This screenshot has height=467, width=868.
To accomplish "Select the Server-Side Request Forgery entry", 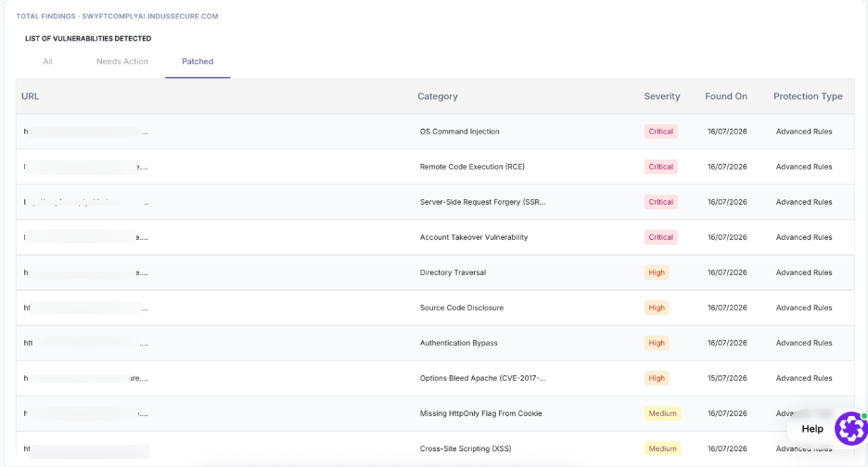I will coord(483,202).
